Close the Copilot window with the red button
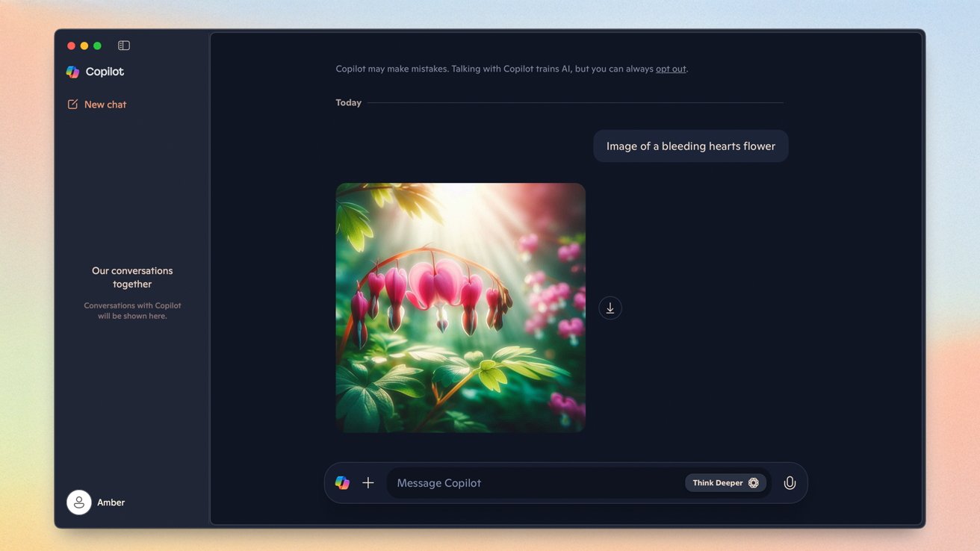The image size is (980, 551). pos(71,45)
